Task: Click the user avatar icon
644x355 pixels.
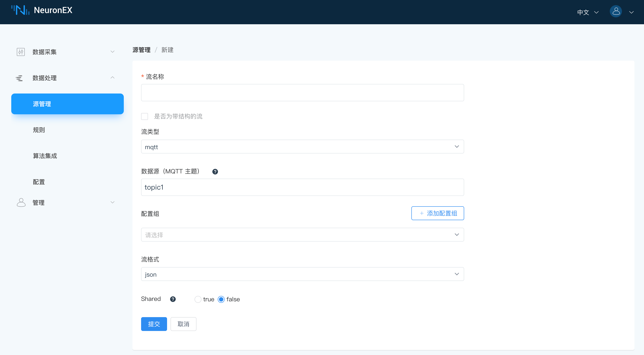Action: tap(616, 11)
